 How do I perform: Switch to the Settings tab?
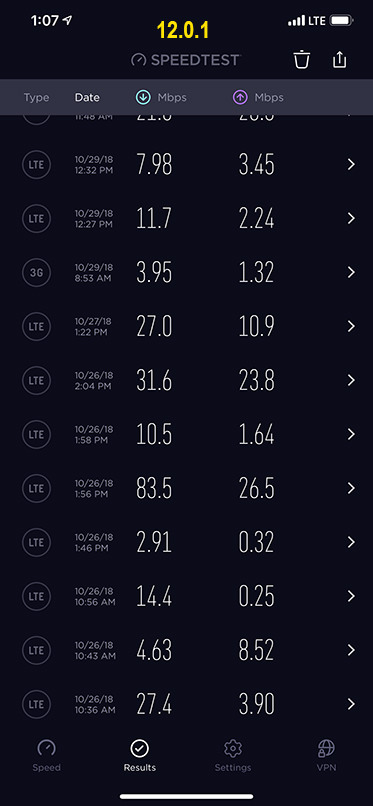pos(233,755)
